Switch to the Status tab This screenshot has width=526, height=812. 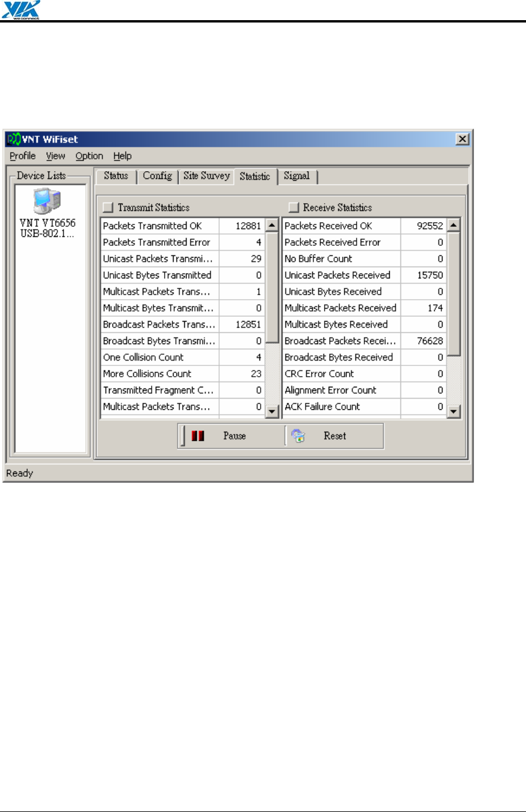tap(116, 176)
